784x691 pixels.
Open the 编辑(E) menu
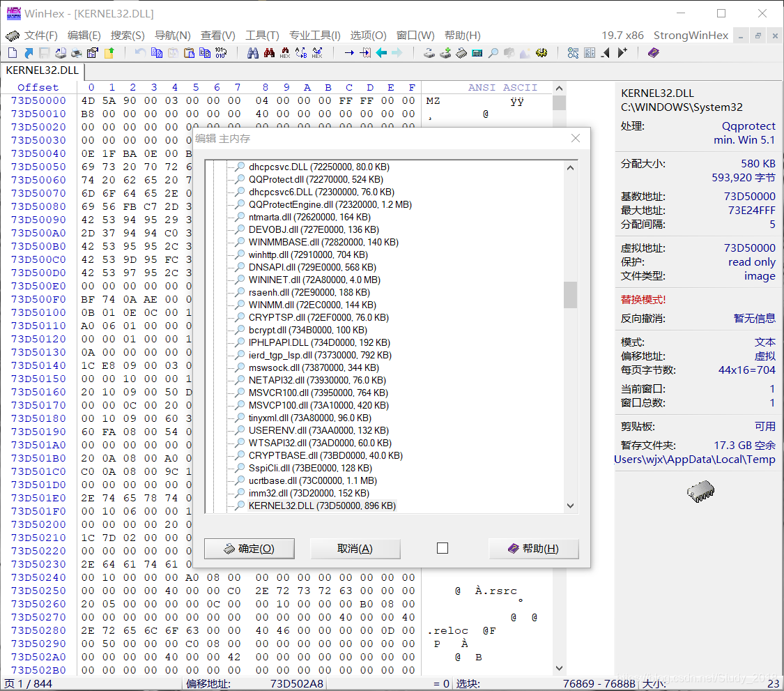point(84,36)
